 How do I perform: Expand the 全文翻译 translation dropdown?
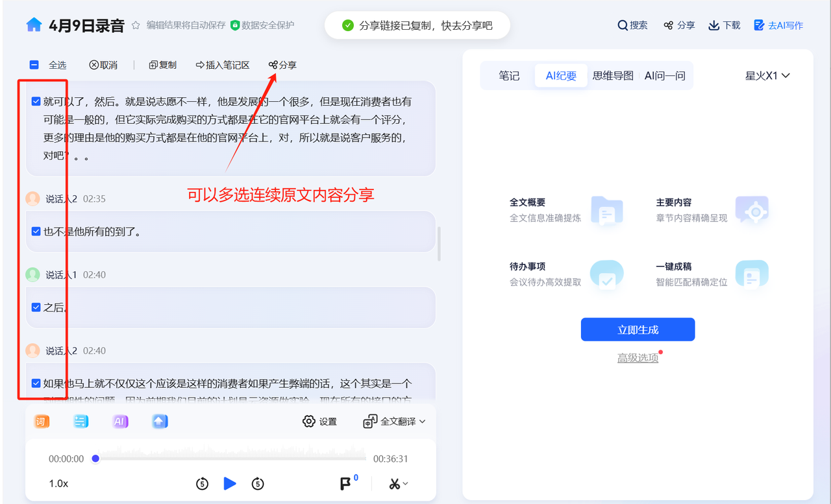395,422
